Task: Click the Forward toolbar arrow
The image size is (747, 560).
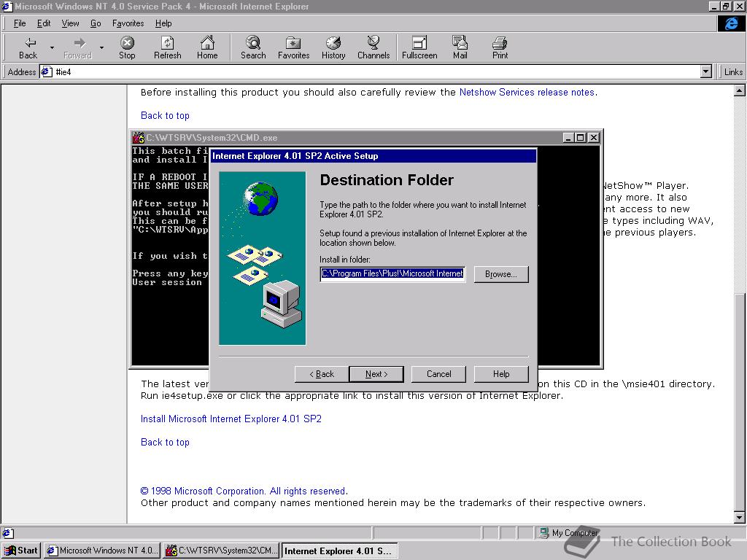Action: (x=77, y=47)
